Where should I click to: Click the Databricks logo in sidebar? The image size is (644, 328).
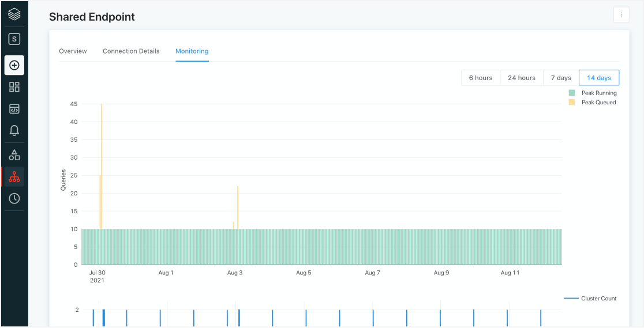point(14,14)
